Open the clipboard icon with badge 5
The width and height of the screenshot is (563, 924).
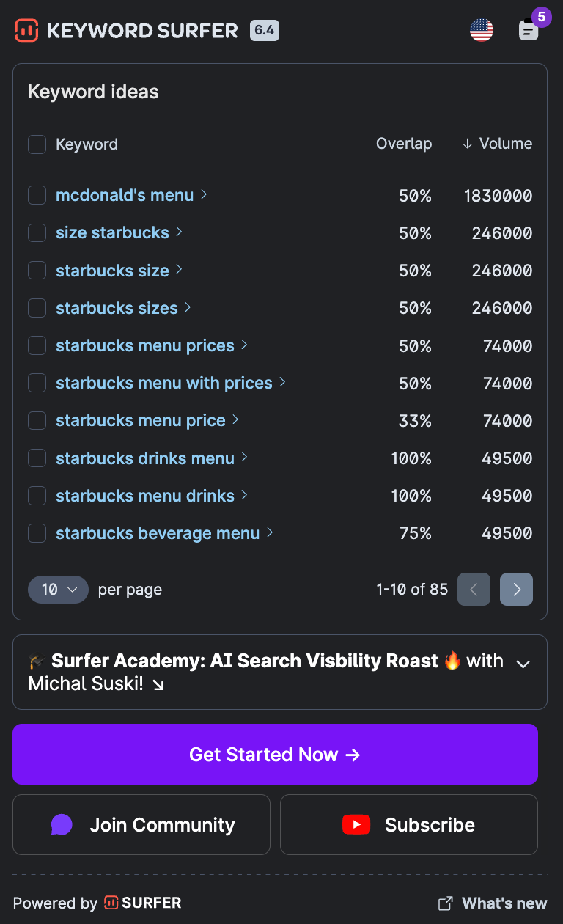coord(529,30)
